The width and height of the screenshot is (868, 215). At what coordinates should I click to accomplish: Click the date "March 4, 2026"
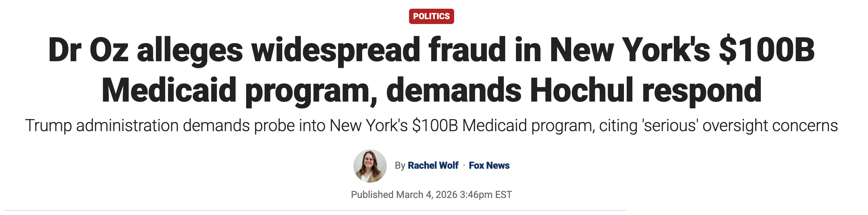426,194
